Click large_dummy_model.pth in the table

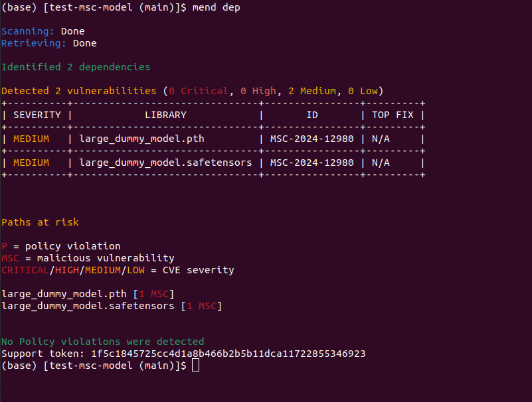[141, 139]
